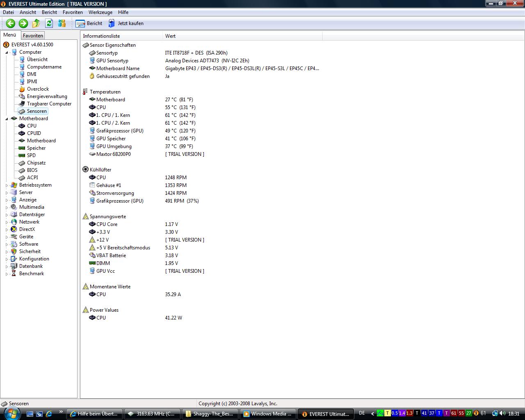This screenshot has height=420, width=525.
Task: Expand the Multimedia tree node
Action: coord(7,207)
